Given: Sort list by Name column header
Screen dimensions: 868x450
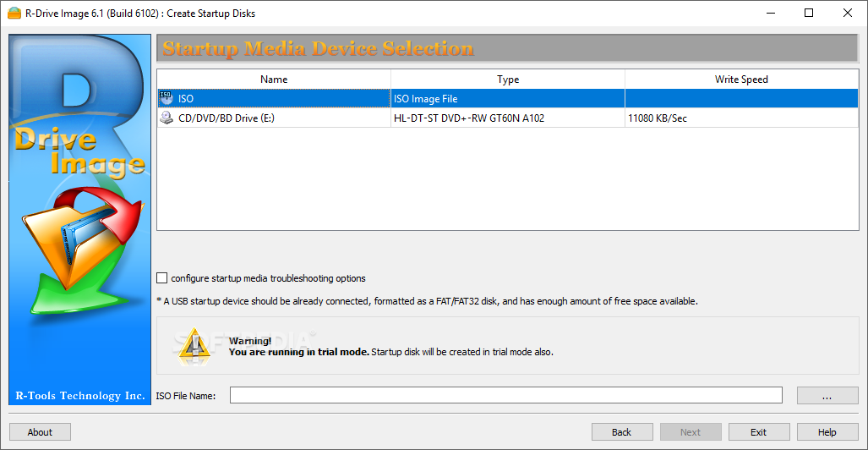Looking at the screenshot, I should pyautogui.click(x=274, y=80).
